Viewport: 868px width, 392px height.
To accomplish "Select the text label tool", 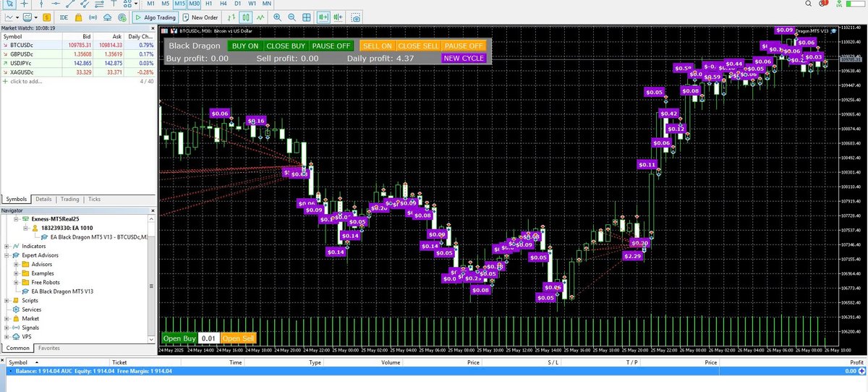I will tap(114, 4).
